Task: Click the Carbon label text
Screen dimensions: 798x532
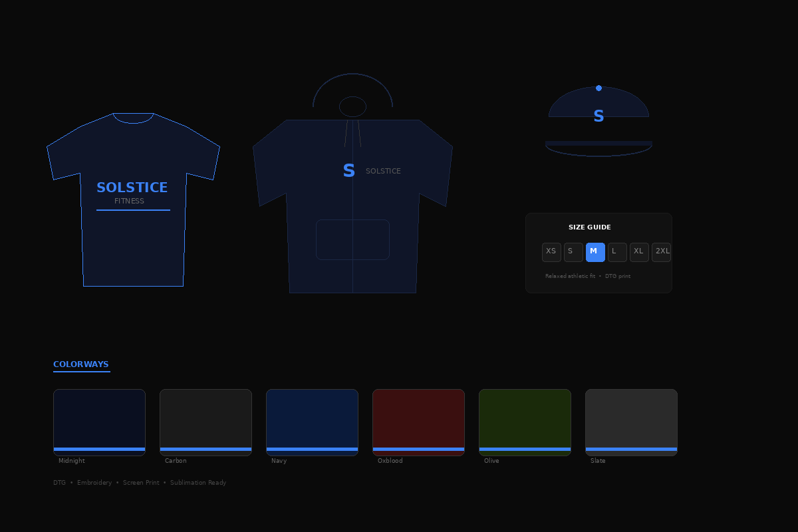Action: (176, 461)
